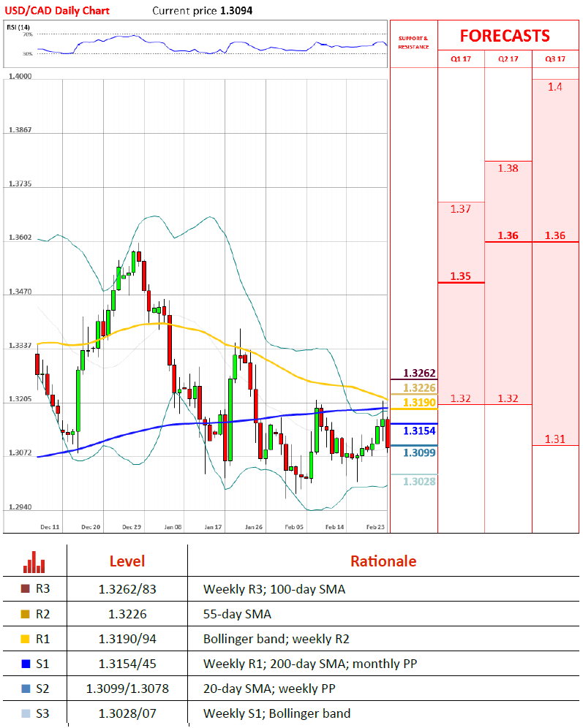Click the 1.32 forecast in Q1 17

461,398
